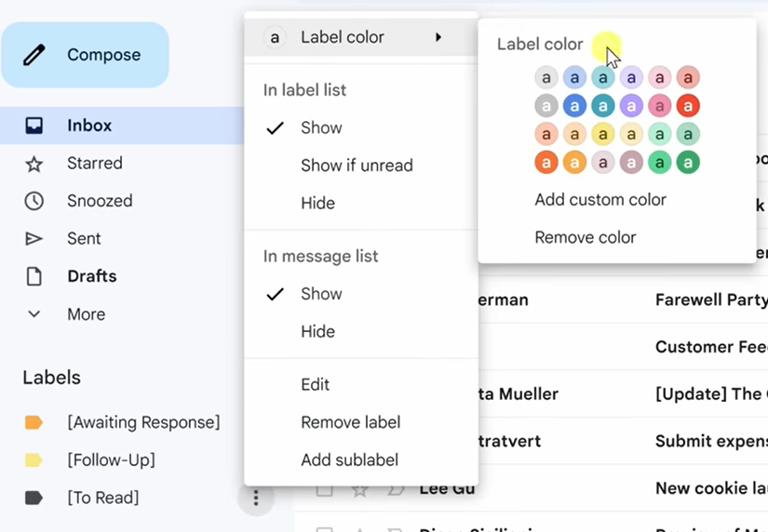Choose Hide under In label list
Viewport: 768px width, 532px height.
317,203
